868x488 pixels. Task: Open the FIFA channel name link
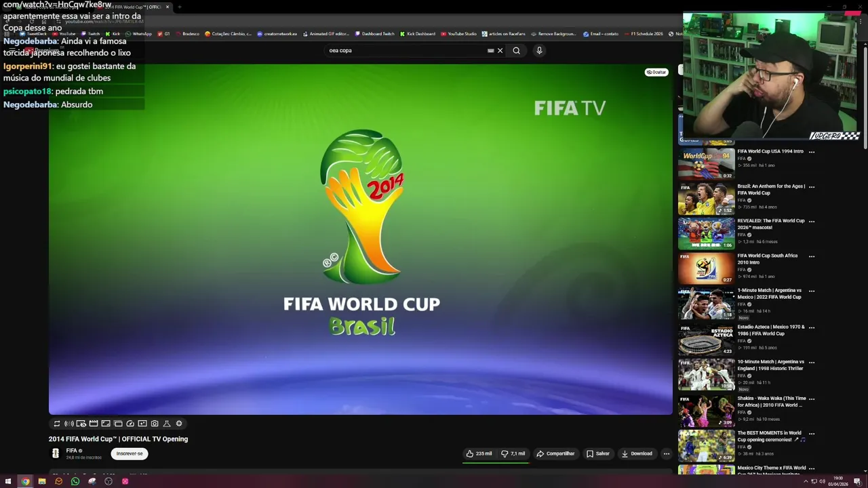pos(71,451)
